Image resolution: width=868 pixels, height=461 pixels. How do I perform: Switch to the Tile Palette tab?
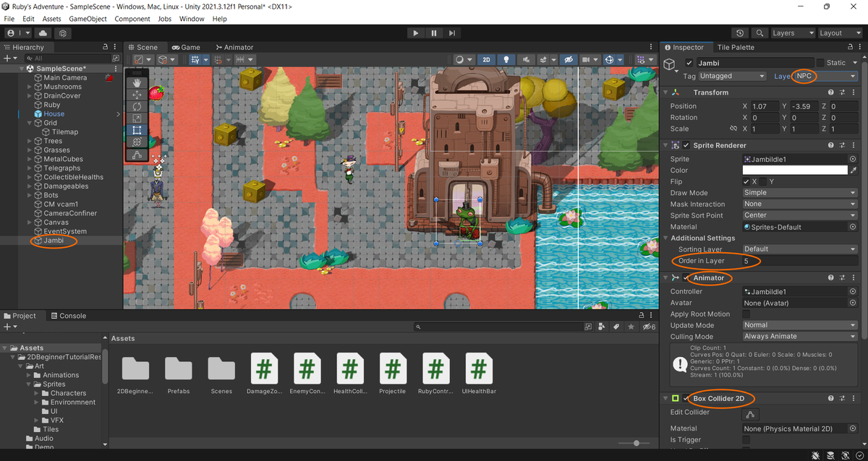(x=735, y=47)
